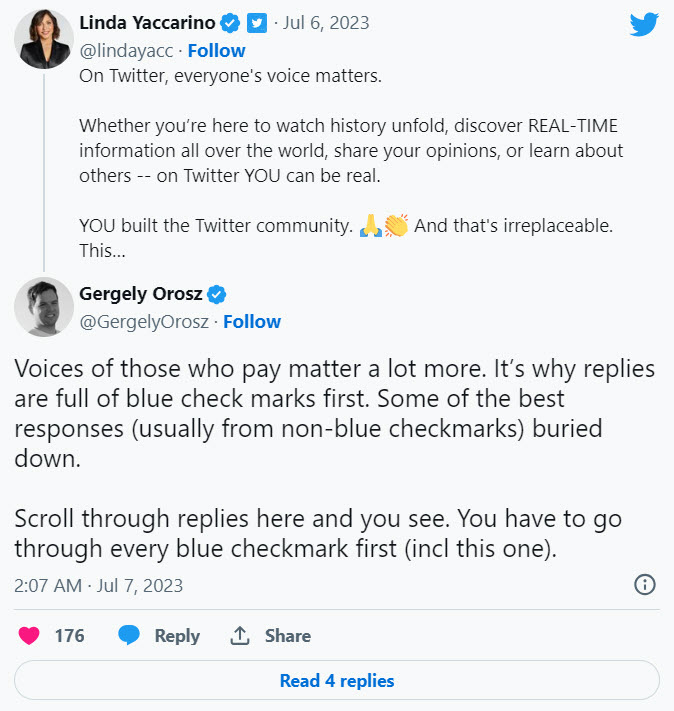Screen dimensions: 674x711
Task: Click the 176 likes count
Action: (x=69, y=635)
